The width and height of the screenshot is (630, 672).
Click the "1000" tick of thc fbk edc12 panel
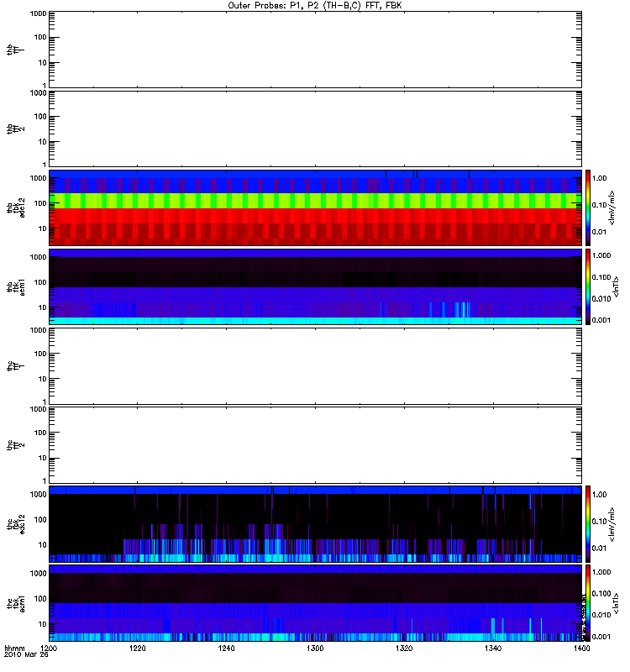click(x=38, y=494)
